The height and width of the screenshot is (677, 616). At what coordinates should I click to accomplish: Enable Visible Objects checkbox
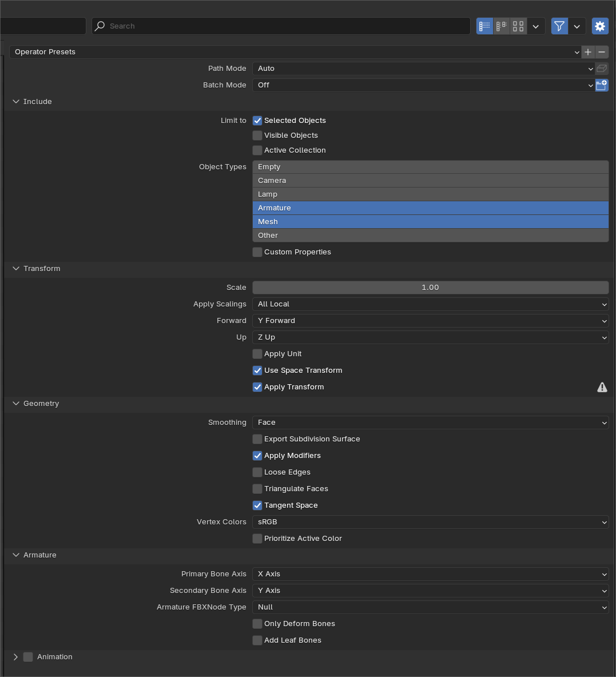point(257,136)
